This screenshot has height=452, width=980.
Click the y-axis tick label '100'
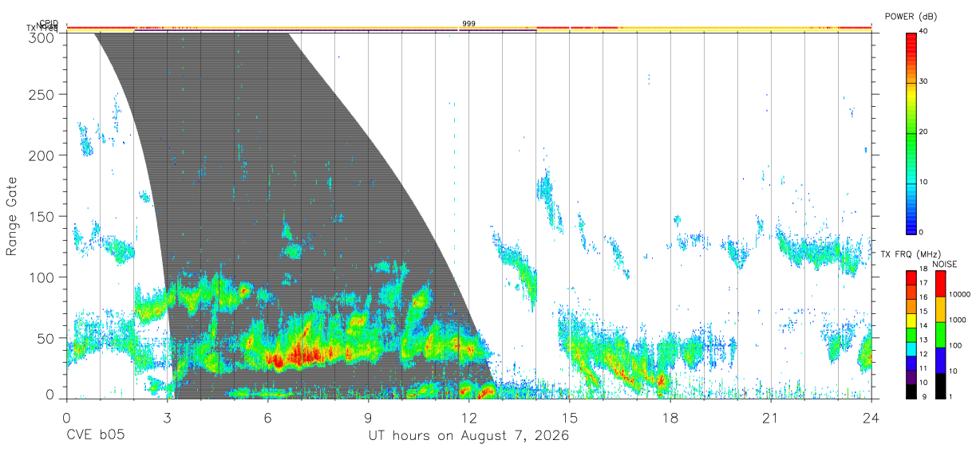(41, 277)
